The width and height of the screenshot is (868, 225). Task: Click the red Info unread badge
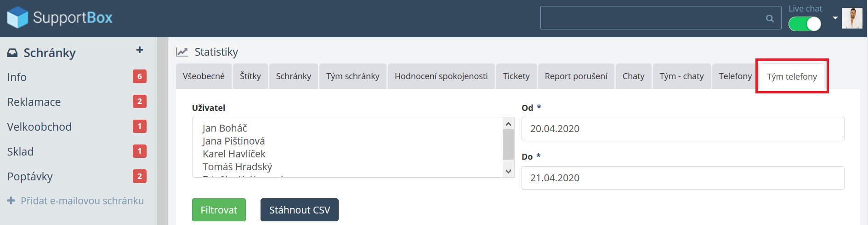(x=140, y=76)
